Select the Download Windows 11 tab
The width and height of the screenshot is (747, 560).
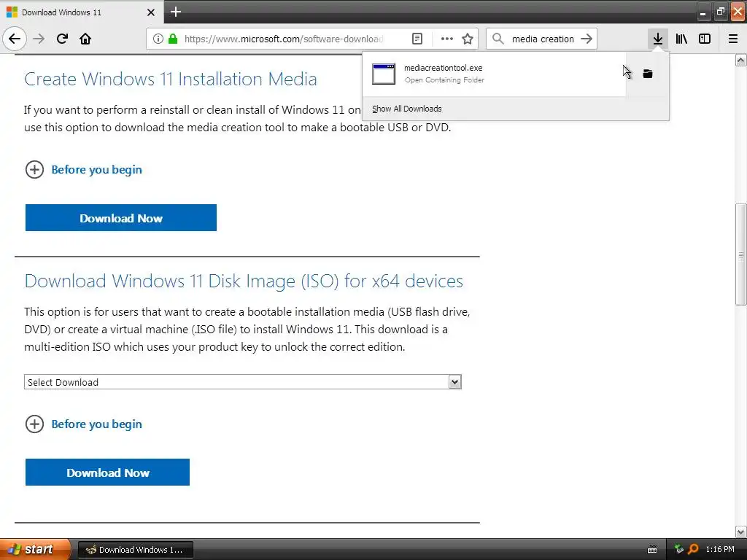pyautogui.click(x=81, y=12)
